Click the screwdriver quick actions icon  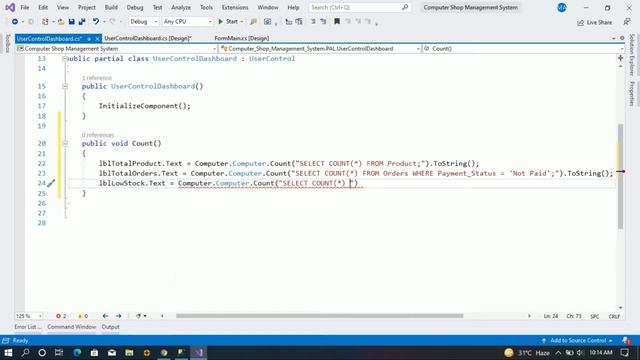51,183
